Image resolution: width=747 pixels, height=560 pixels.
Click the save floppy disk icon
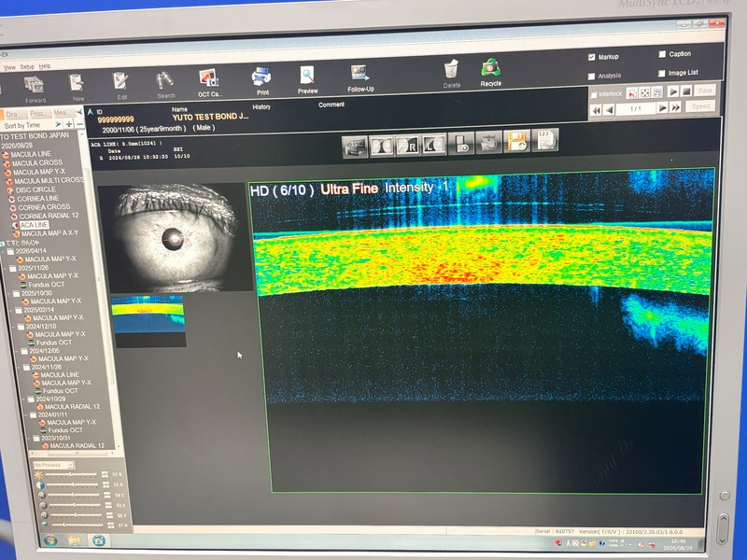coord(517,142)
